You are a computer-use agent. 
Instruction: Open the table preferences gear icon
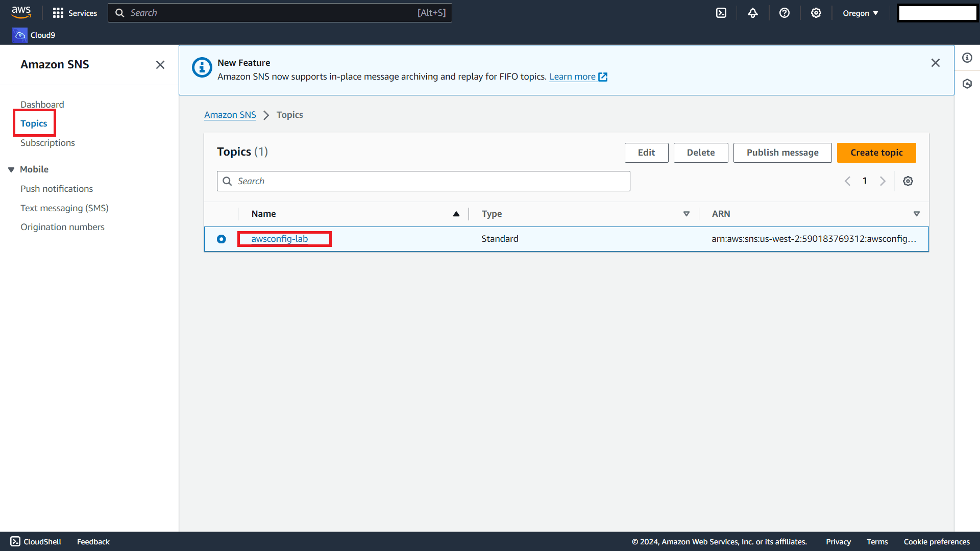[908, 181]
